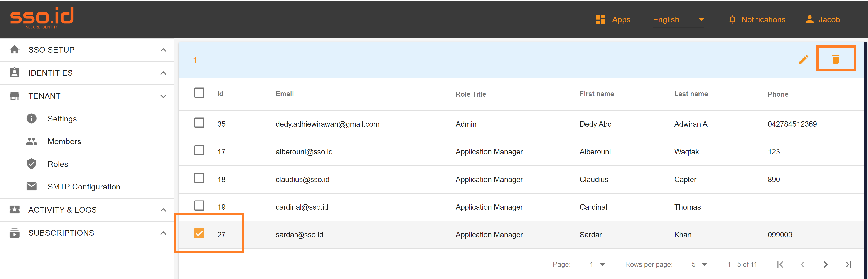
Task: Click the Notifications bell icon
Action: pos(732,20)
